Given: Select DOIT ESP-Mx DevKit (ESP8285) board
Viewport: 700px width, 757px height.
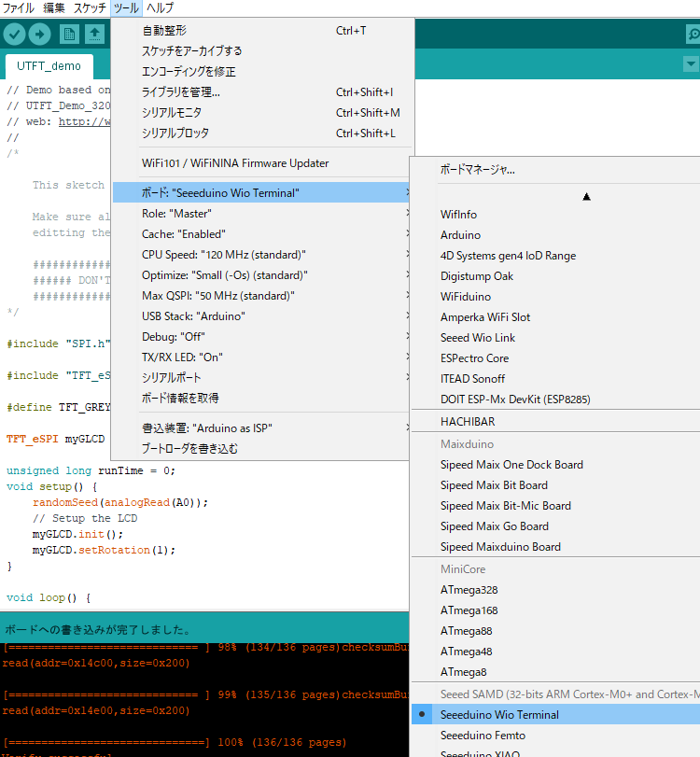Looking at the screenshot, I should [x=555, y=400].
